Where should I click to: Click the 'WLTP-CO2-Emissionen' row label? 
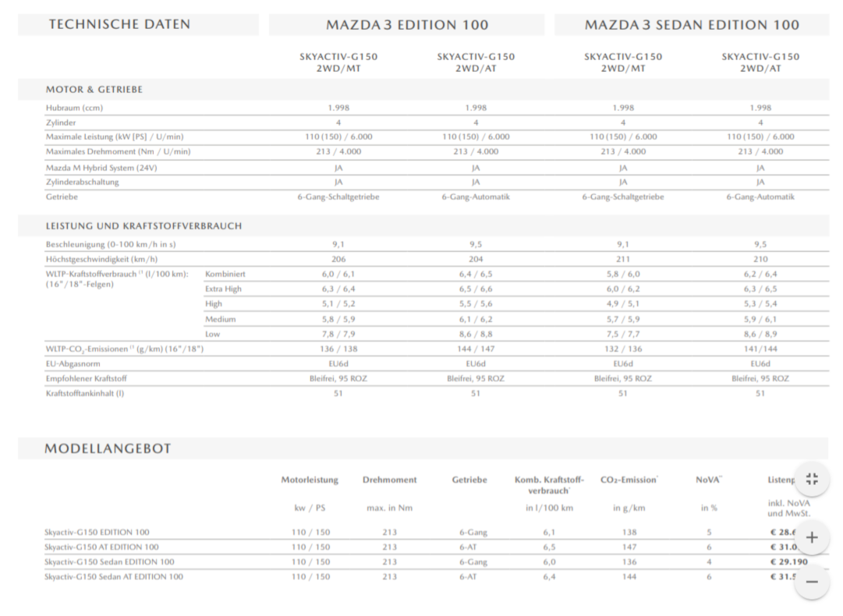125,349
